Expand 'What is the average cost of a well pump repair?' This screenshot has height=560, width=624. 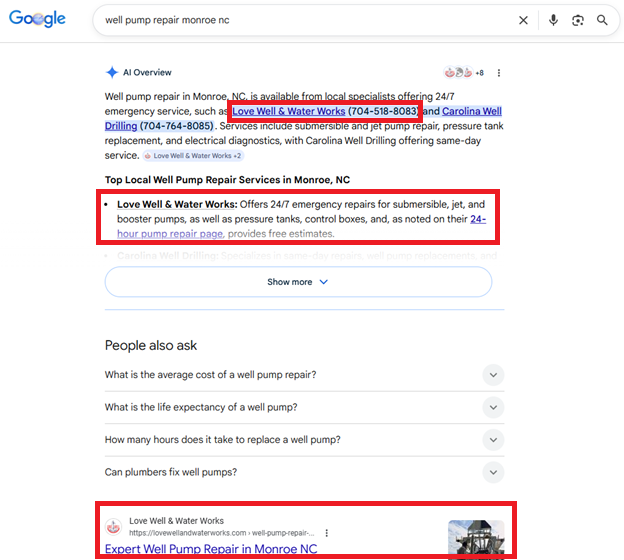(304, 375)
